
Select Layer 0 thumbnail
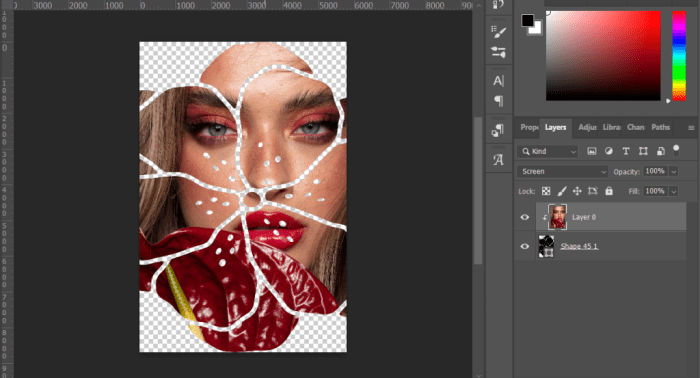tap(557, 217)
